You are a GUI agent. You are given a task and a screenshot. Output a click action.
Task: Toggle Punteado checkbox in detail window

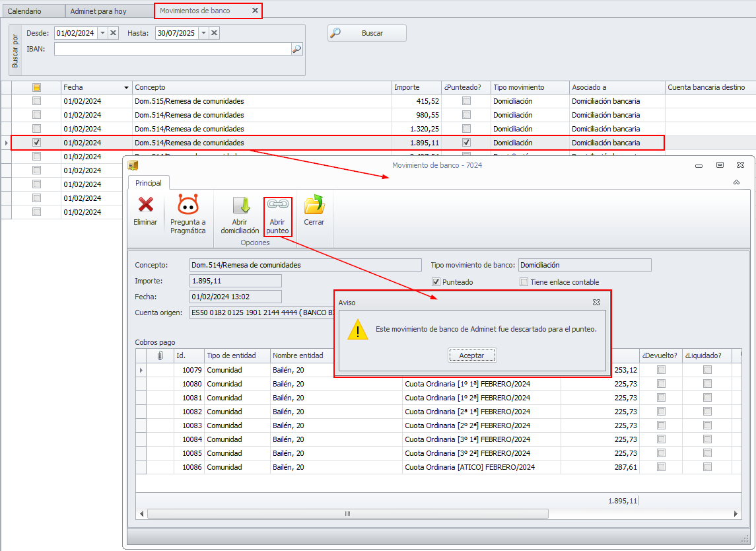[x=436, y=281]
